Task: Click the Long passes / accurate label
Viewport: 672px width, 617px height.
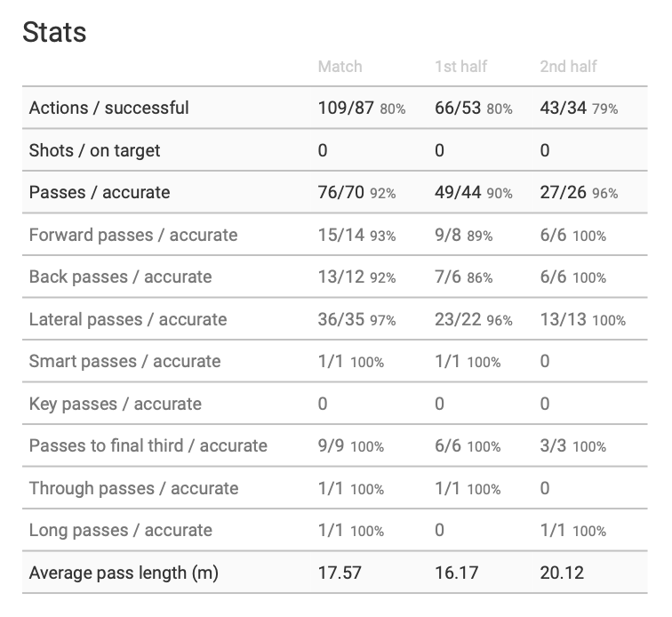Action: tap(121, 531)
